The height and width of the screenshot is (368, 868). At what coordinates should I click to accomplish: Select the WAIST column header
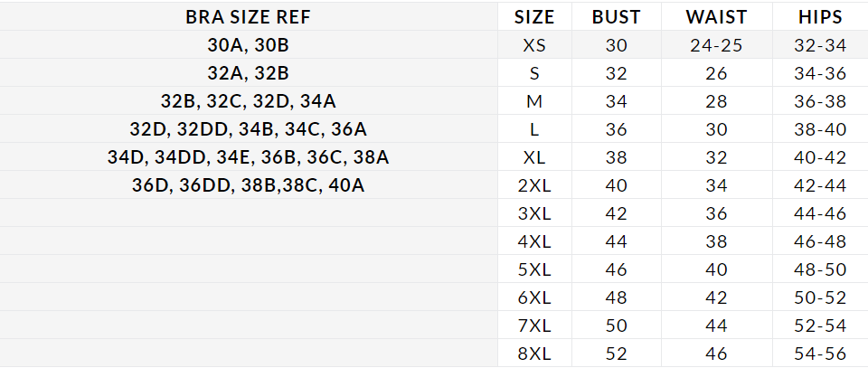pyautogui.click(x=715, y=16)
